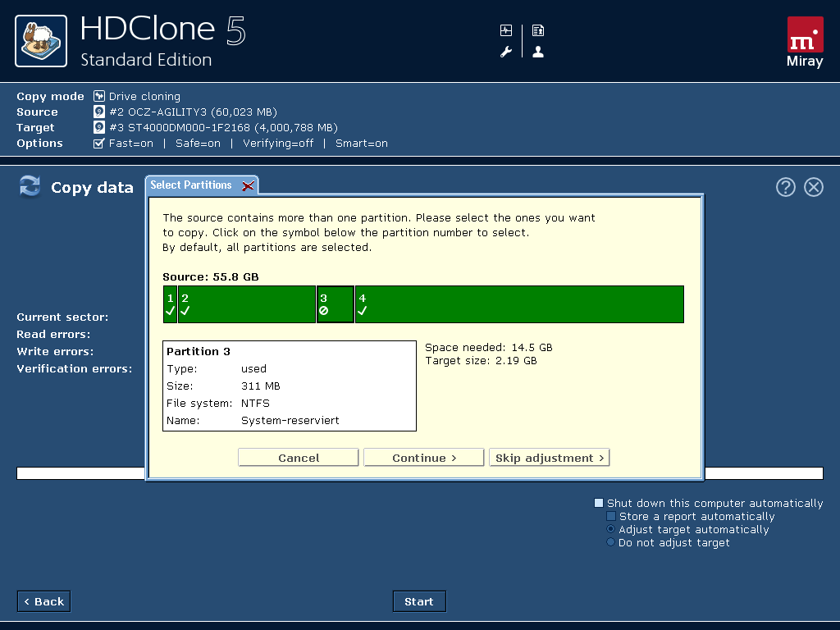Screen dimensions: 840x630
Task: Click the user profile icon in header
Action: (x=538, y=52)
